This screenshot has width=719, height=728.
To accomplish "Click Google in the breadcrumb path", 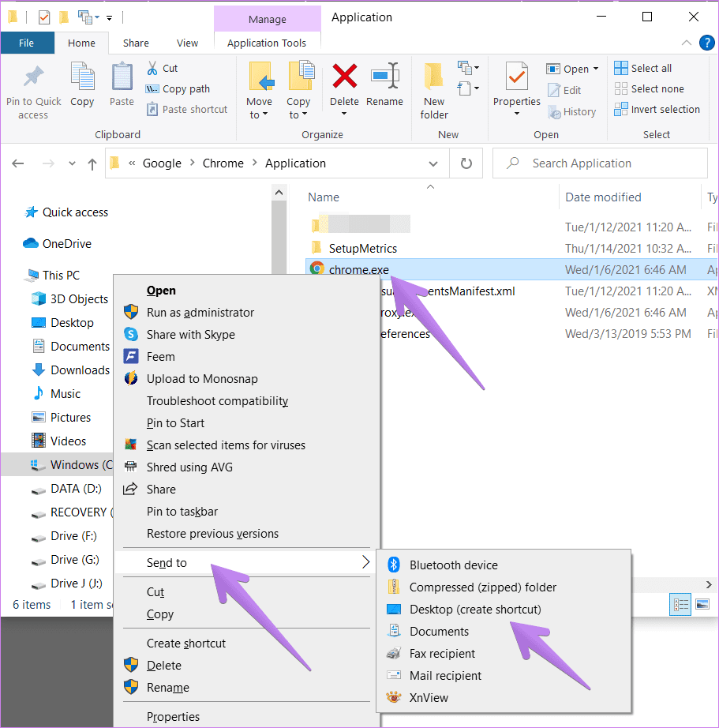I will point(162,163).
